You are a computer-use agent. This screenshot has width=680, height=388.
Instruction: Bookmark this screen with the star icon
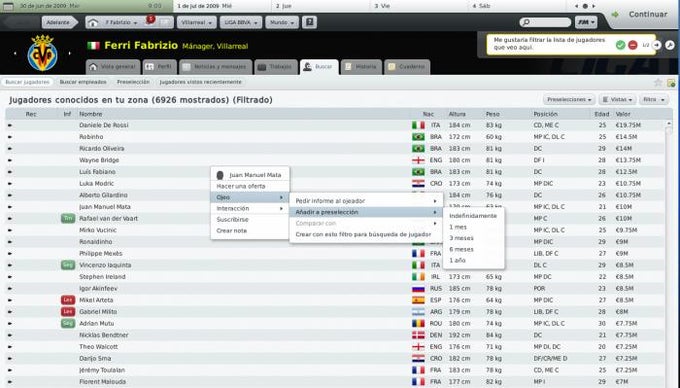point(658,82)
